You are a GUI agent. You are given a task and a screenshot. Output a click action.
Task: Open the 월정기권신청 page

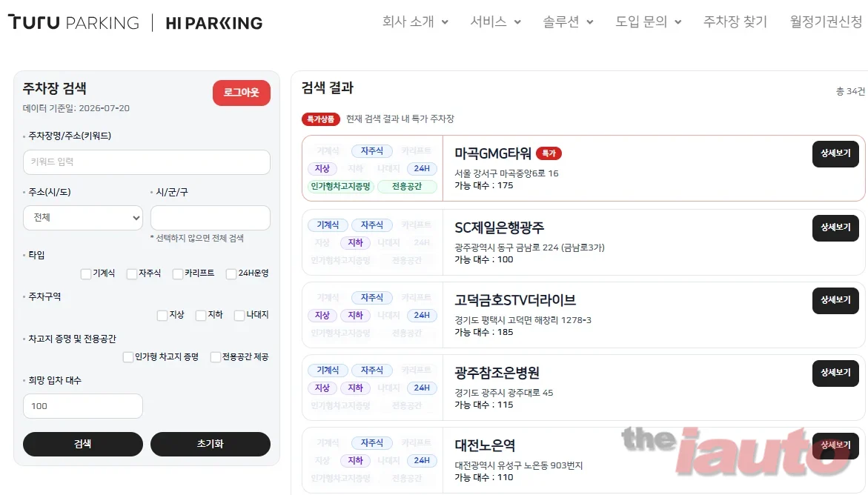coord(826,21)
